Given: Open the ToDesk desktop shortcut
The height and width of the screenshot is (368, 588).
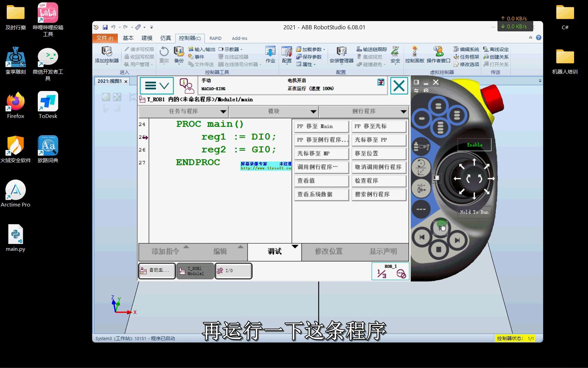Looking at the screenshot, I should click(48, 106).
